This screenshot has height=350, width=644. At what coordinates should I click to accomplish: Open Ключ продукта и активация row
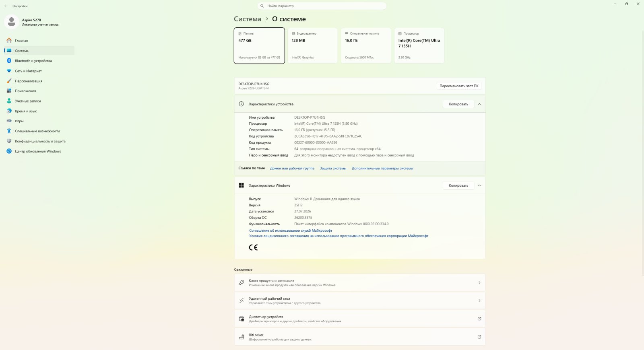pos(360,283)
